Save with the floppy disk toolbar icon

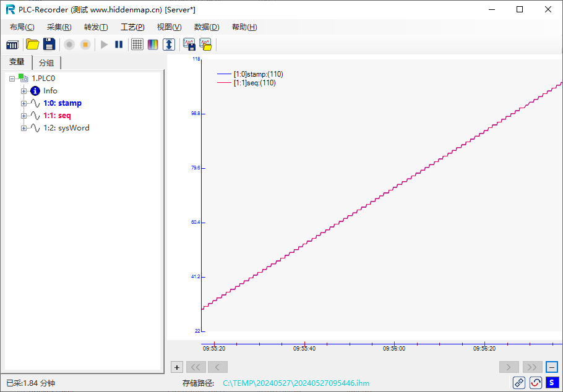pos(49,44)
